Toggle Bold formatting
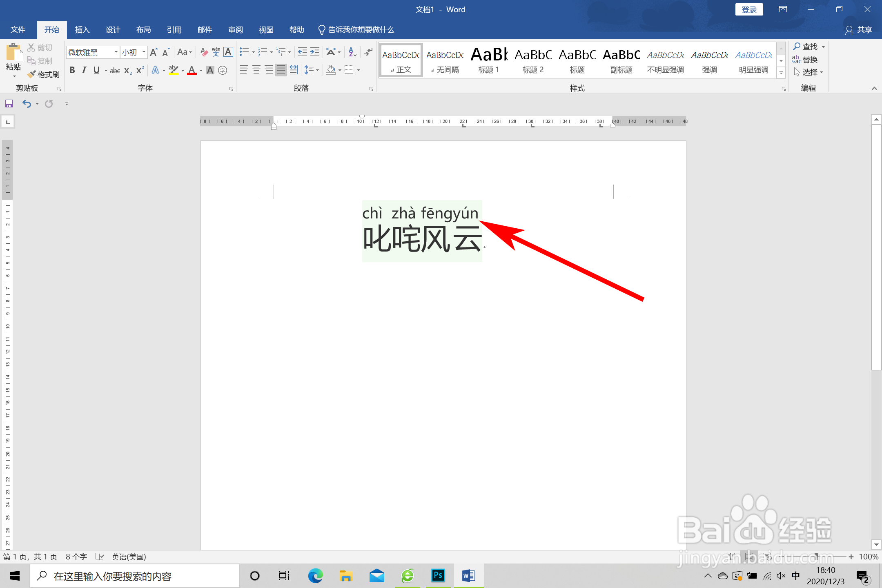The image size is (882, 588). click(x=72, y=70)
